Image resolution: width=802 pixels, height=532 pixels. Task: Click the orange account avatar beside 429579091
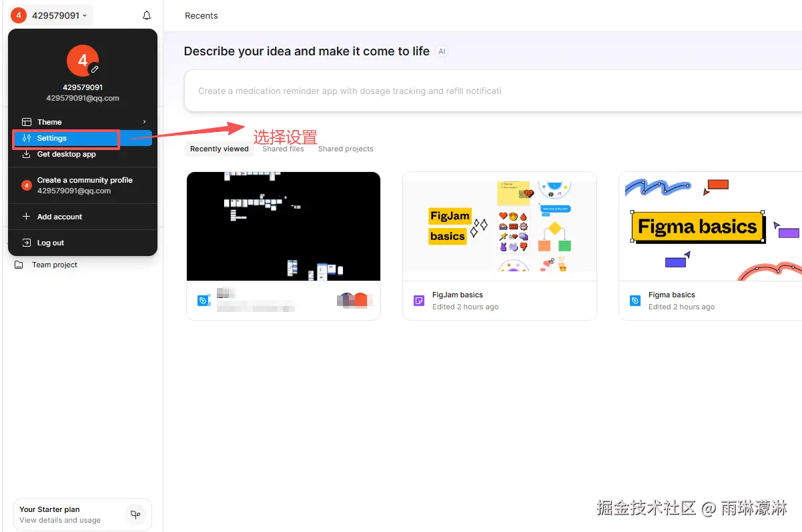tap(19, 15)
